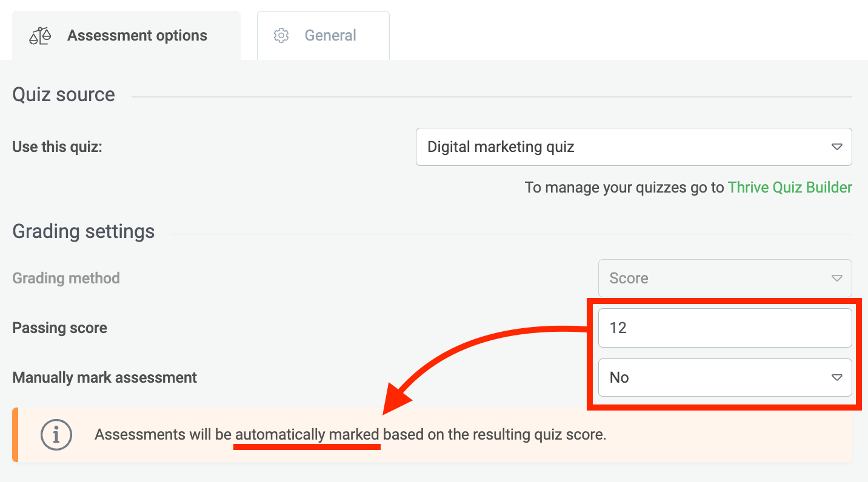Click the 'automatically marked' notice text
868x482 pixels.
coord(307,434)
